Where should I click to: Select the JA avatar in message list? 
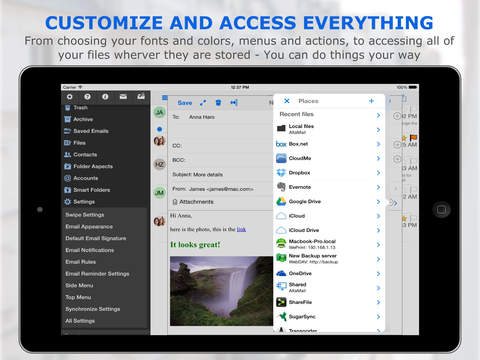click(x=160, y=113)
